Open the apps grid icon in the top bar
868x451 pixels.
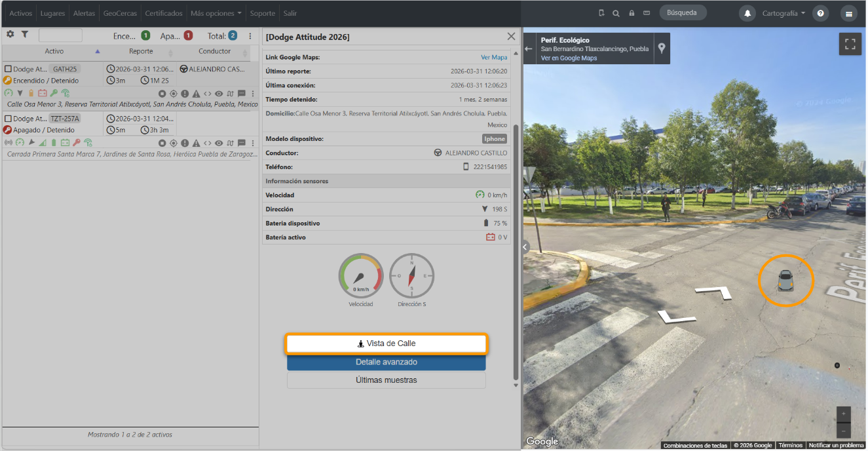coord(850,13)
